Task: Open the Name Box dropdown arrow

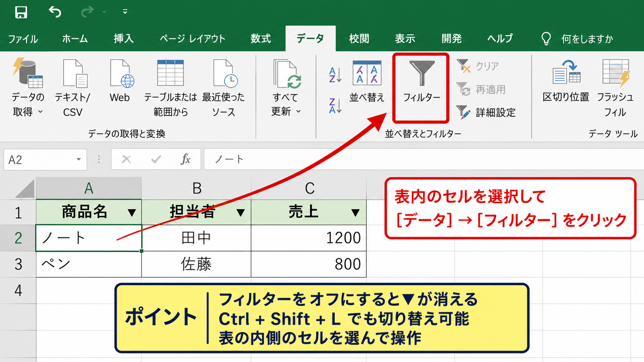Action: (79, 160)
